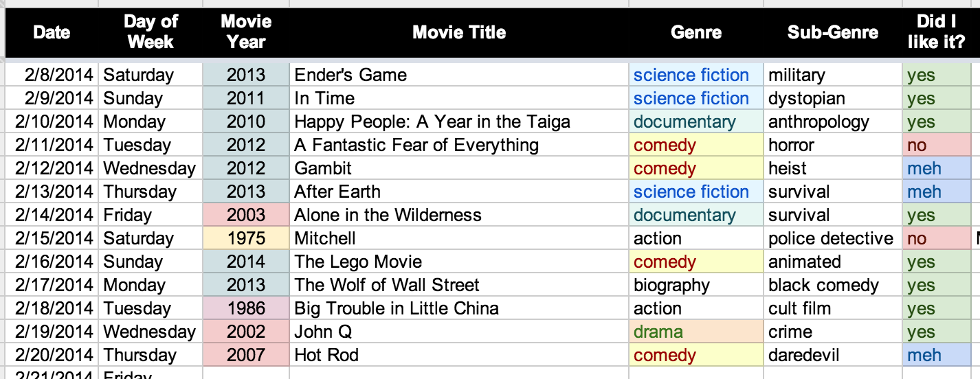
Task: Click the 2/14/2014 date cell
Action: (52, 215)
